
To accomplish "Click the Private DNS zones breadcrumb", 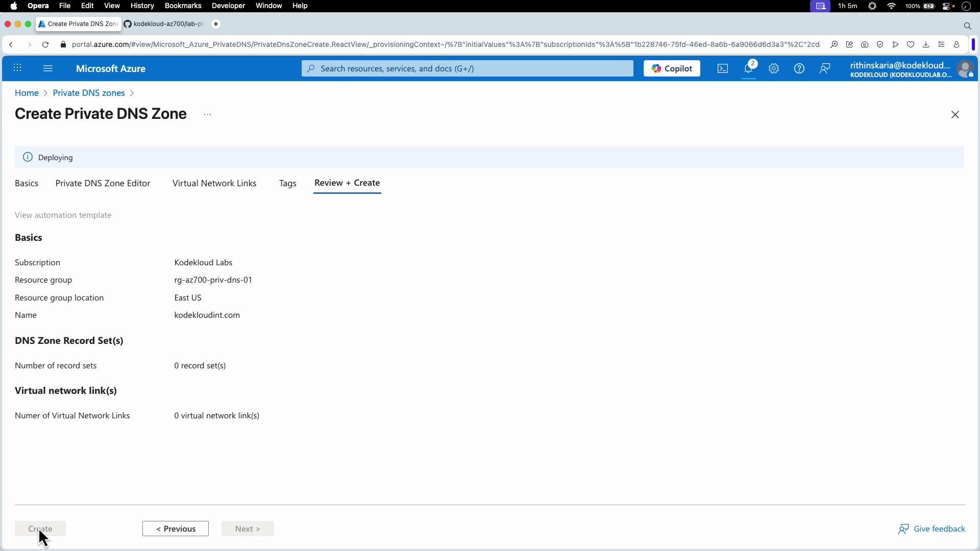I will 89,93.
